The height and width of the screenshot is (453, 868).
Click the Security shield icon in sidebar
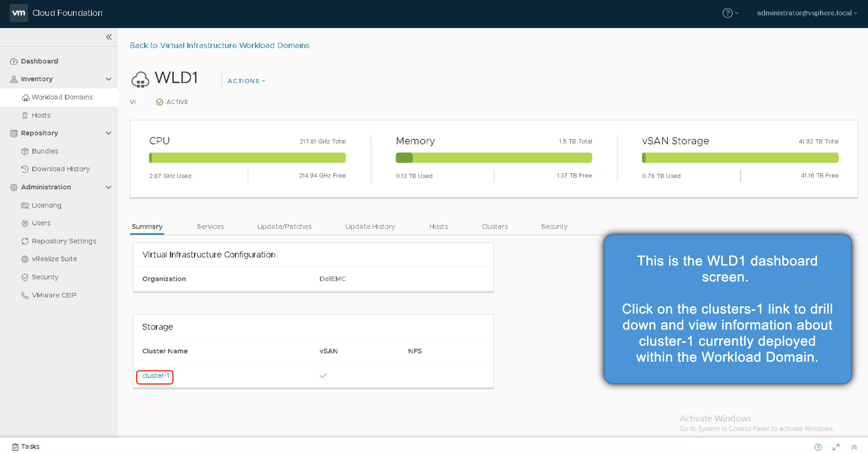click(x=25, y=277)
